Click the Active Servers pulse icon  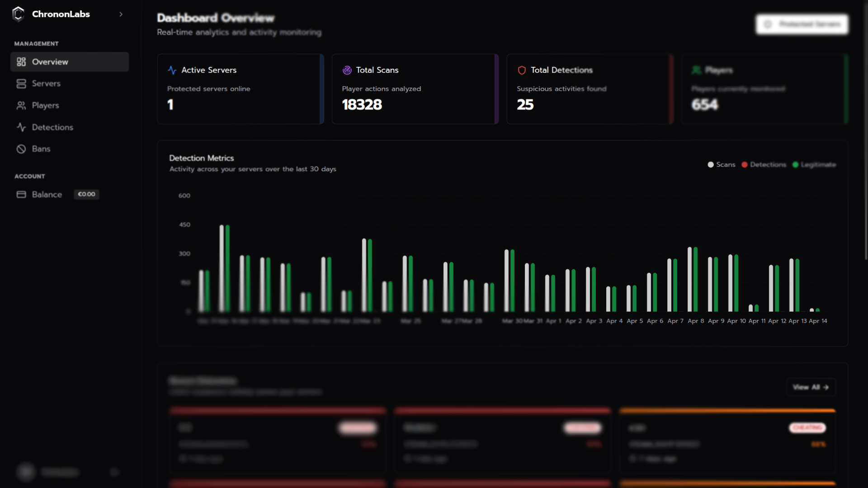172,70
